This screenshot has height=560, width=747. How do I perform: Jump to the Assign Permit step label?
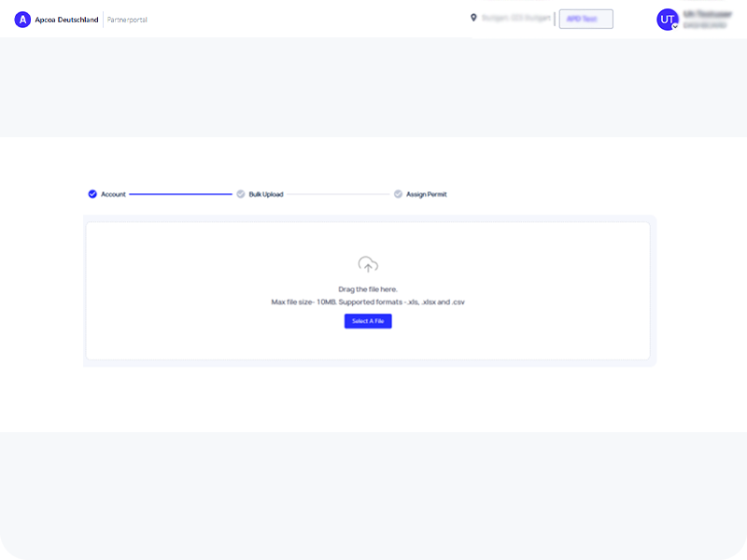point(427,194)
